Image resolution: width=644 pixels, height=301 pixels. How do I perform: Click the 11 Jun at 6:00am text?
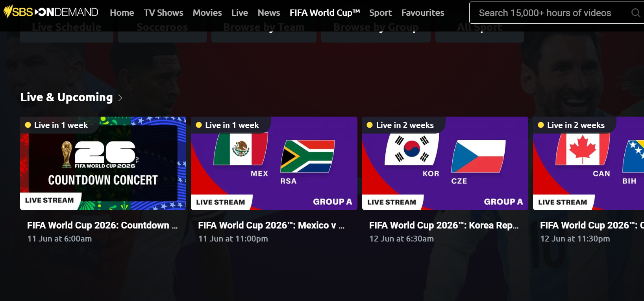click(59, 239)
